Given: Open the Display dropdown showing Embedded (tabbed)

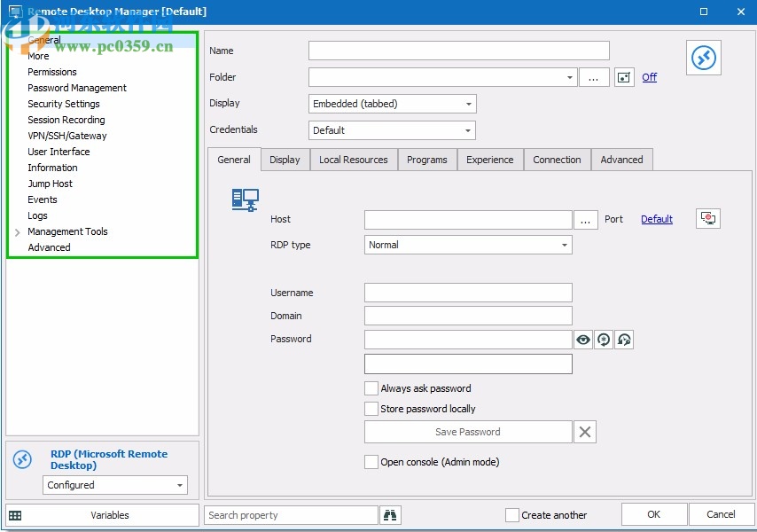Looking at the screenshot, I should tap(469, 103).
